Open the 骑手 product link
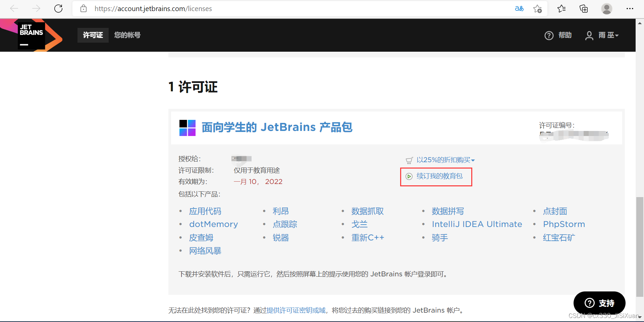 click(440, 238)
